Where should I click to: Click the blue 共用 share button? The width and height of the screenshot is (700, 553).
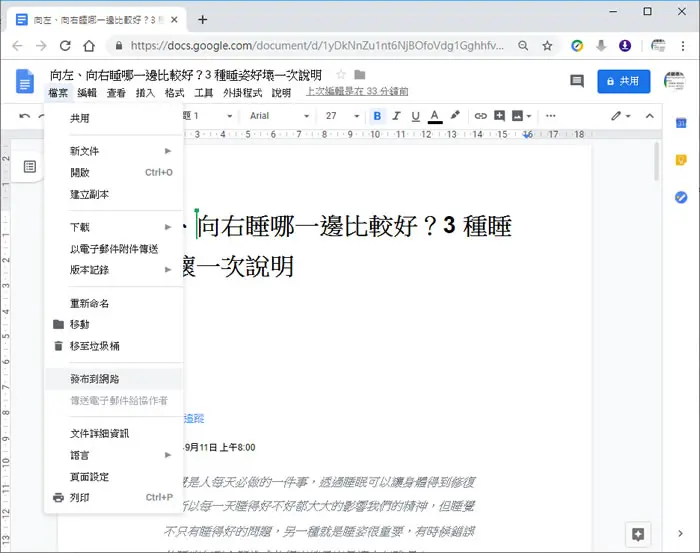[623, 81]
